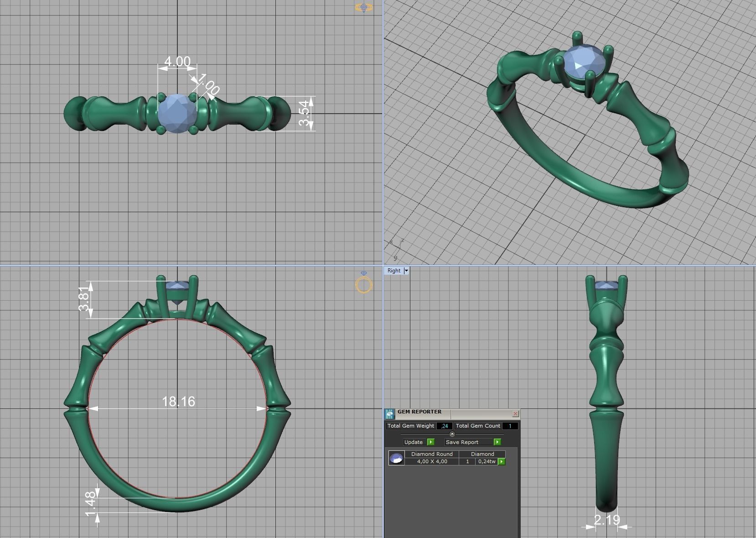Click the '4,00 X 4,00' size cell
This screenshot has height=538, width=756.
point(432,461)
